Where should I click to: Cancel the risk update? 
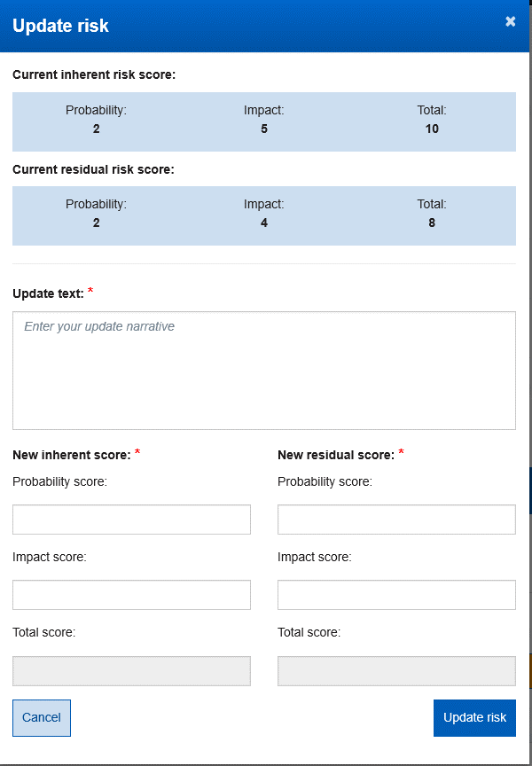tap(42, 717)
